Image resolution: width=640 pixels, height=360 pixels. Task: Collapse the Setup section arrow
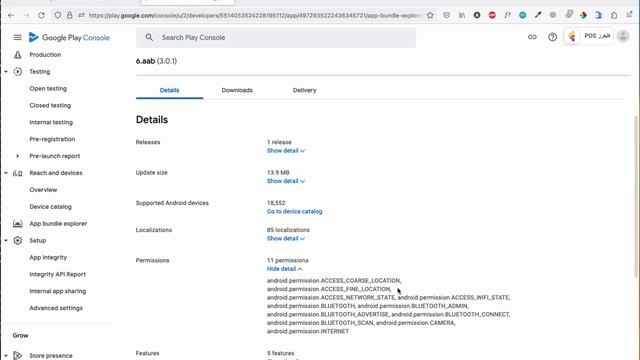tap(6, 241)
